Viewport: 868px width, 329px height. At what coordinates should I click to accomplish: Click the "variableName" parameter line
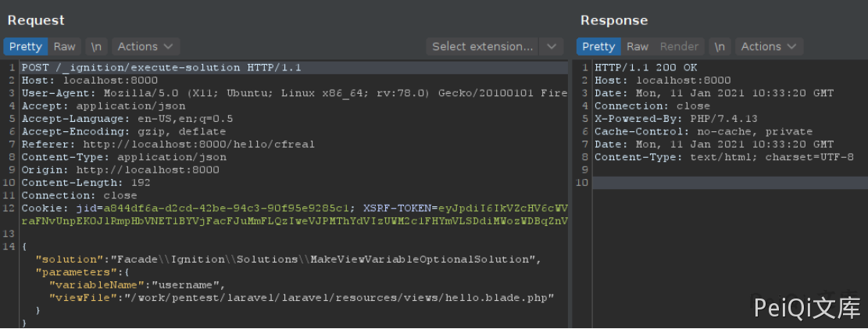click(137, 285)
